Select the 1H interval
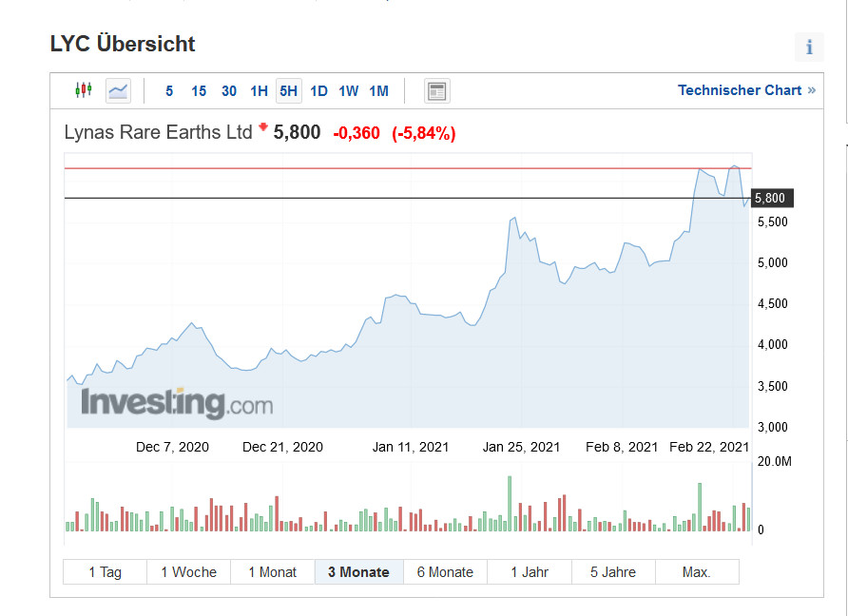The height and width of the screenshot is (616, 848). click(x=259, y=91)
